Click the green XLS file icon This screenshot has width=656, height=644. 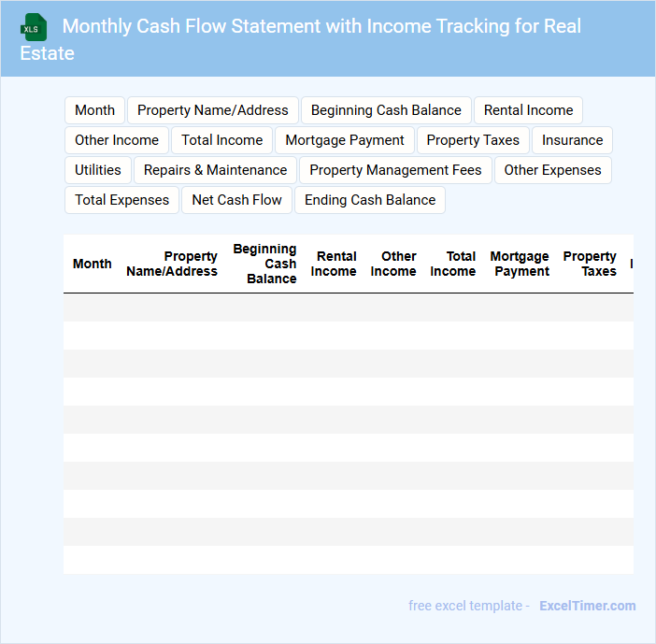tap(34, 27)
